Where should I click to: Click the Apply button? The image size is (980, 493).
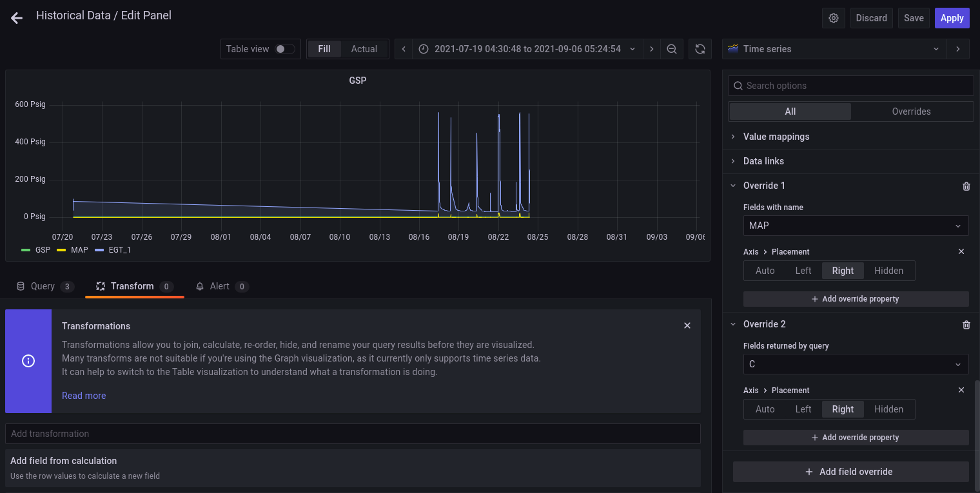[x=952, y=18]
